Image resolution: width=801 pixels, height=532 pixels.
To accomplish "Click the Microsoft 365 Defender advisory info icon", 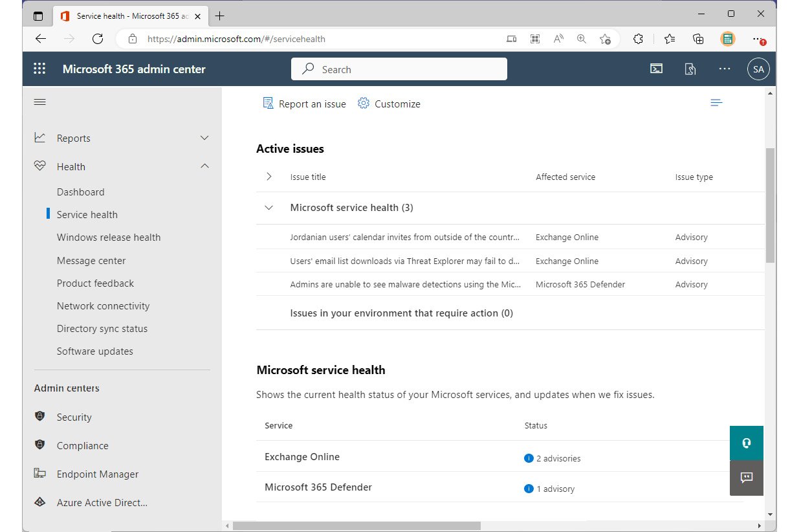I will click(x=529, y=489).
